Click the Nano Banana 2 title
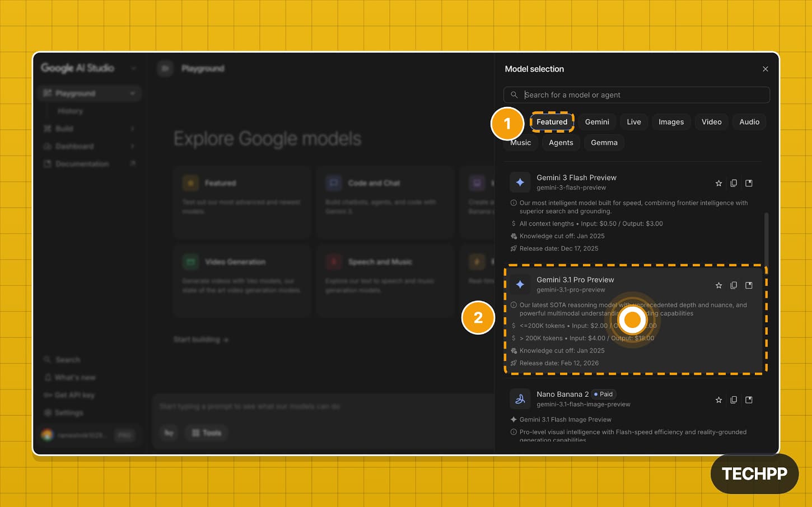Image resolution: width=812 pixels, height=507 pixels. (x=562, y=394)
